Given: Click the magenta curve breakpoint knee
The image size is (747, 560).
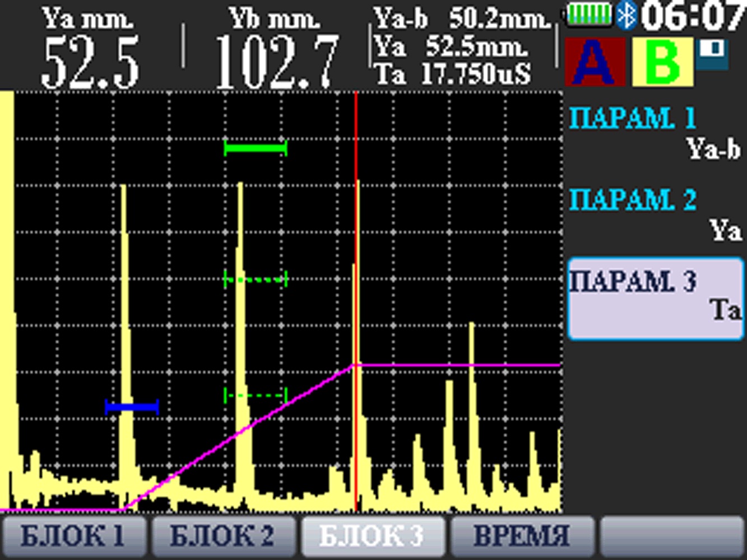Looking at the screenshot, I should (353, 365).
